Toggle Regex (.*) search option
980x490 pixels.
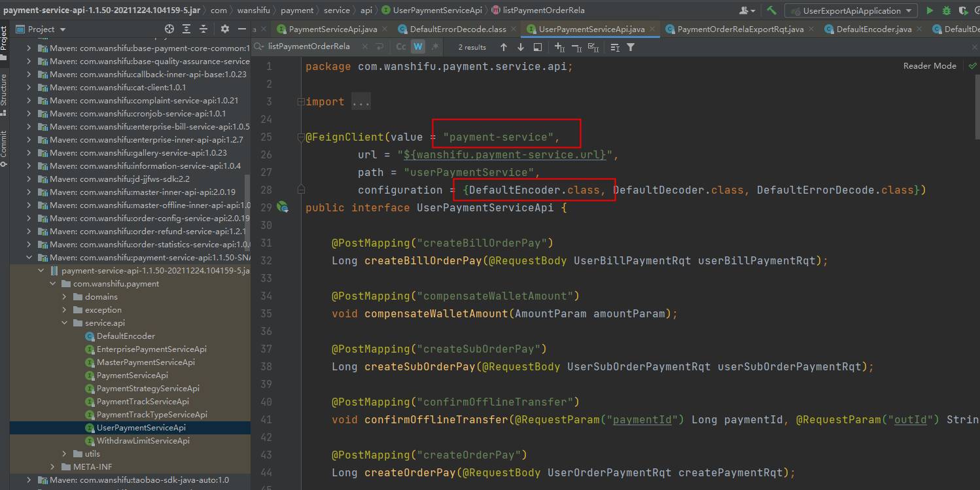point(434,46)
